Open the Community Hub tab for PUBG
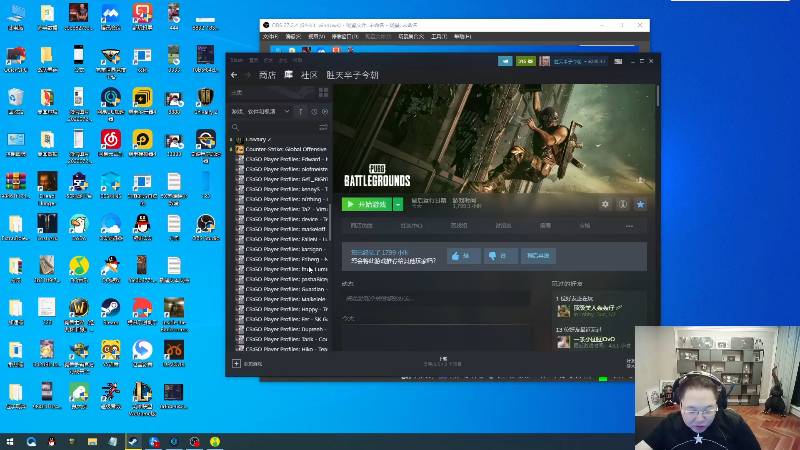 (411, 226)
